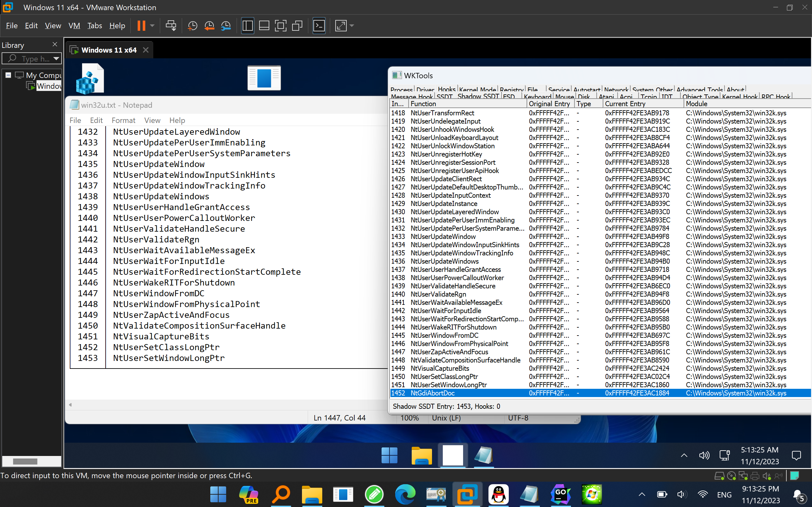Open the snapshot manager
Viewport: 812px width, 507px height.
pyautogui.click(x=226, y=25)
